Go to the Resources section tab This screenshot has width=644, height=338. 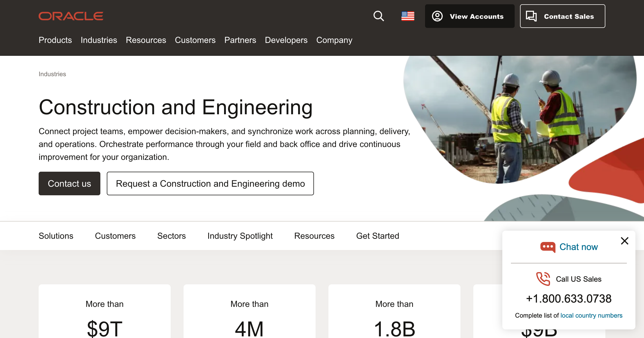click(x=314, y=236)
